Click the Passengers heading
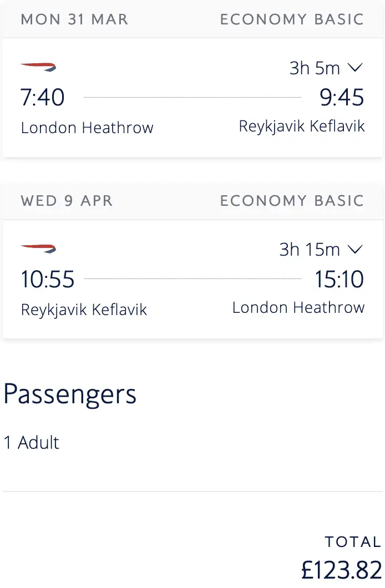385x588 pixels. pyautogui.click(x=70, y=394)
